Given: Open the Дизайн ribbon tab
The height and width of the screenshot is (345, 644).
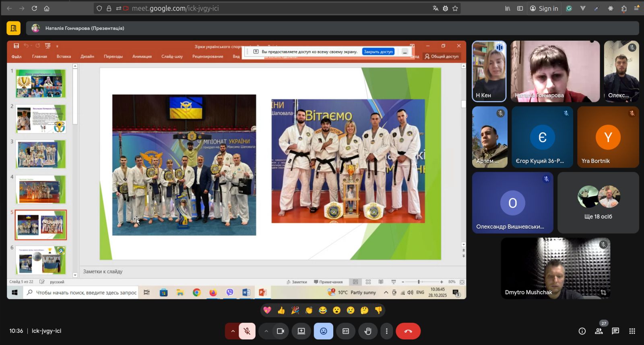Looking at the screenshot, I should pyautogui.click(x=87, y=56).
